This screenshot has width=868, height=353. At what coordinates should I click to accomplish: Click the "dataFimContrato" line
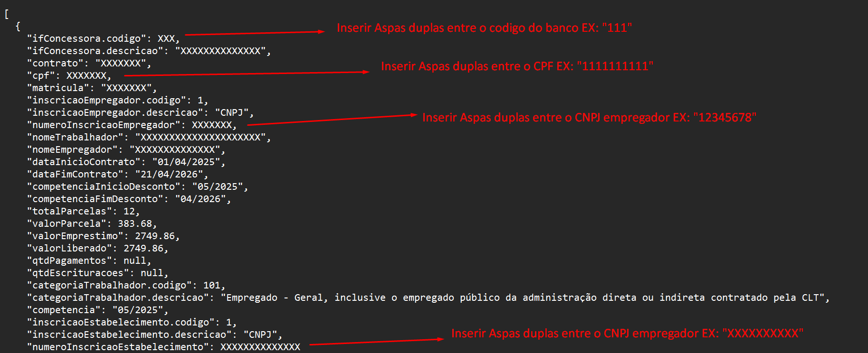(117, 174)
